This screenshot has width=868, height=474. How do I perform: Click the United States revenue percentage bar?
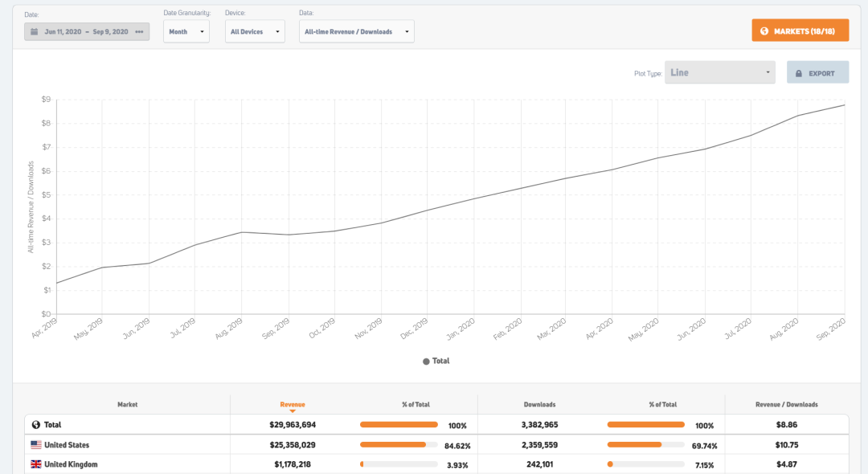pos(399,445)
